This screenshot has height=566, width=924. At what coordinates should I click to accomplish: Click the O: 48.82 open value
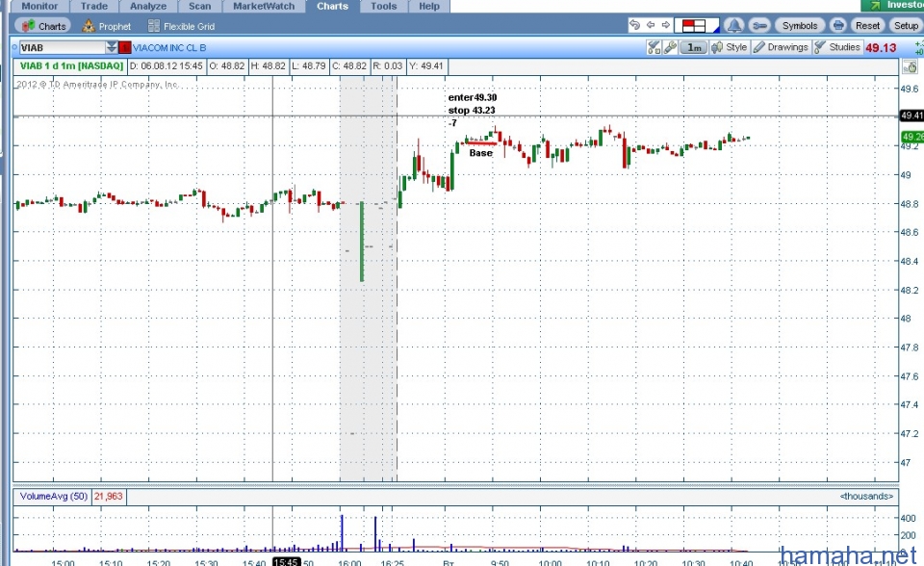click(x=226, y=66)
